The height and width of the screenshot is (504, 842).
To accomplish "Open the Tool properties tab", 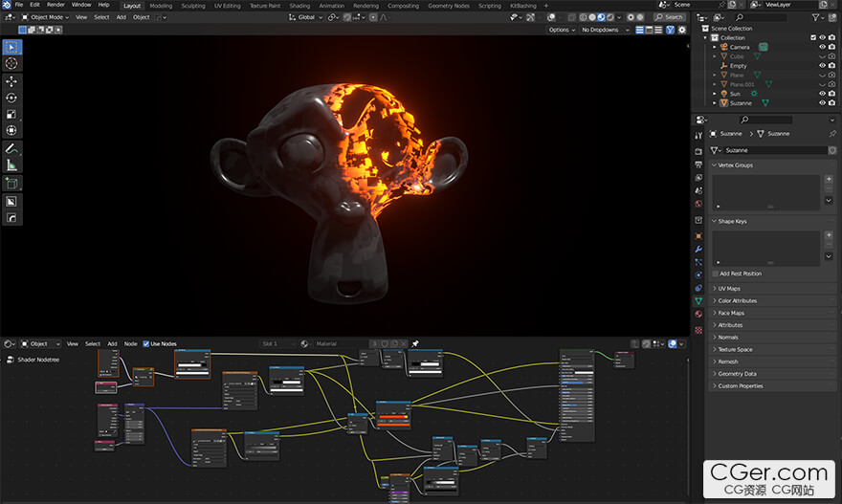I will [698, 136].
